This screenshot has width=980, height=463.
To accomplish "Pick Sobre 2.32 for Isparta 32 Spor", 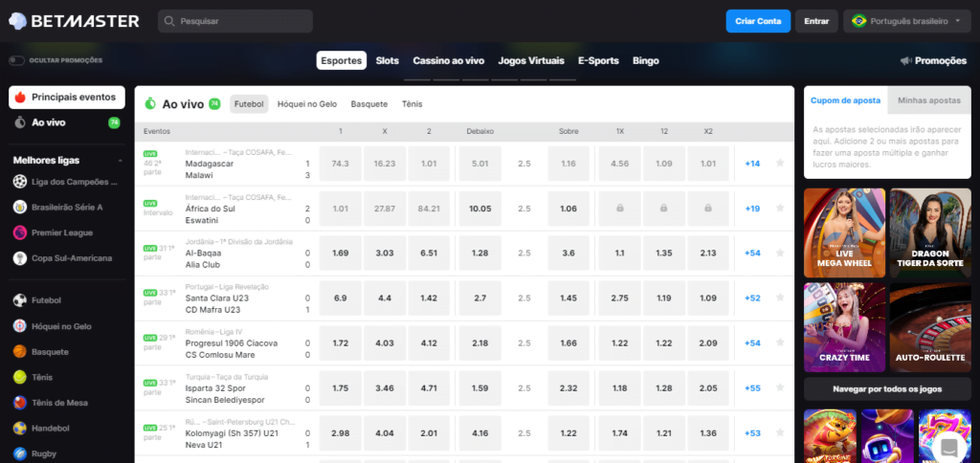I will (568, 388).
